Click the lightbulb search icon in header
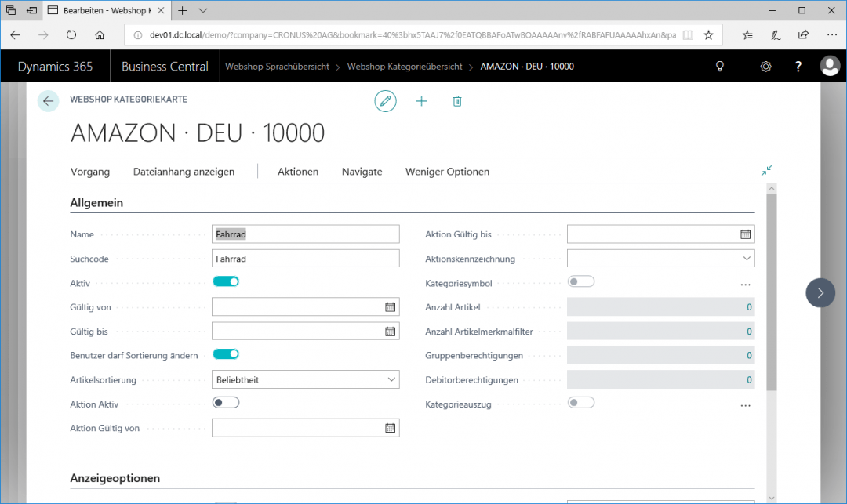 click(x=719, y=67)
